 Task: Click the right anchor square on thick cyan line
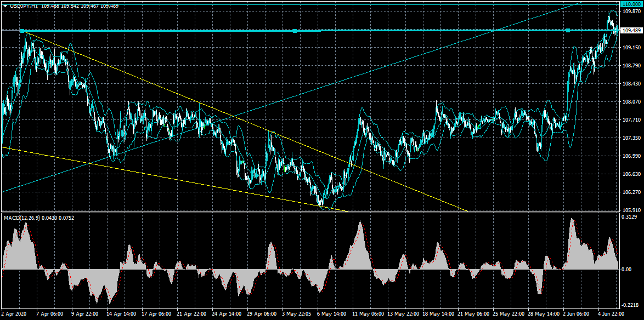point(568,31)
